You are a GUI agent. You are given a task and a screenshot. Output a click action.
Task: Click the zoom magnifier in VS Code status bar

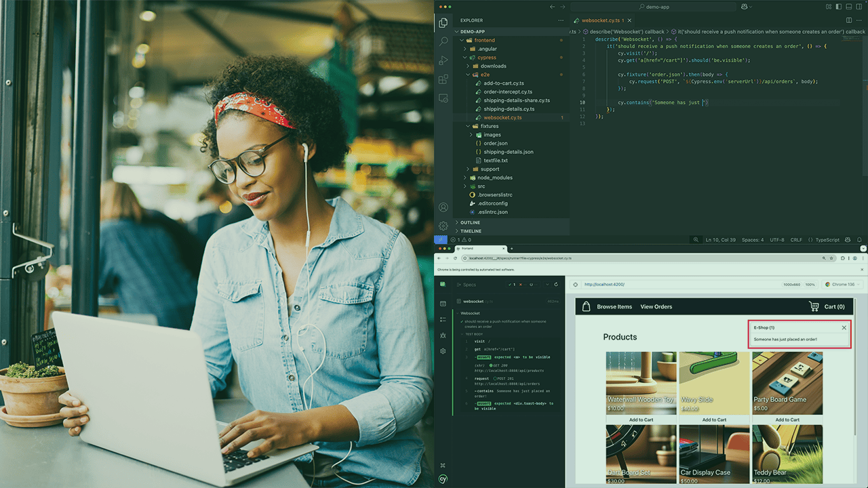click(x=696, y=240)
